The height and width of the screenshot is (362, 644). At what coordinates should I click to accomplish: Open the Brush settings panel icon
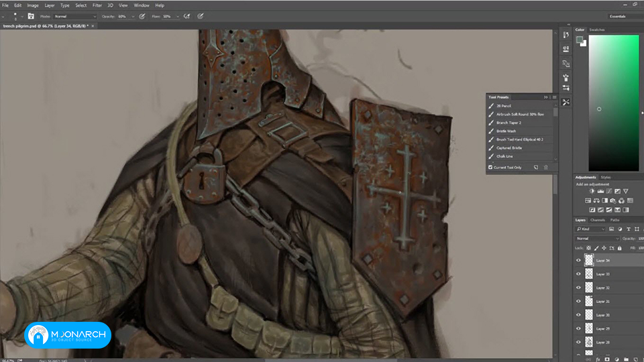pos(566,88)
